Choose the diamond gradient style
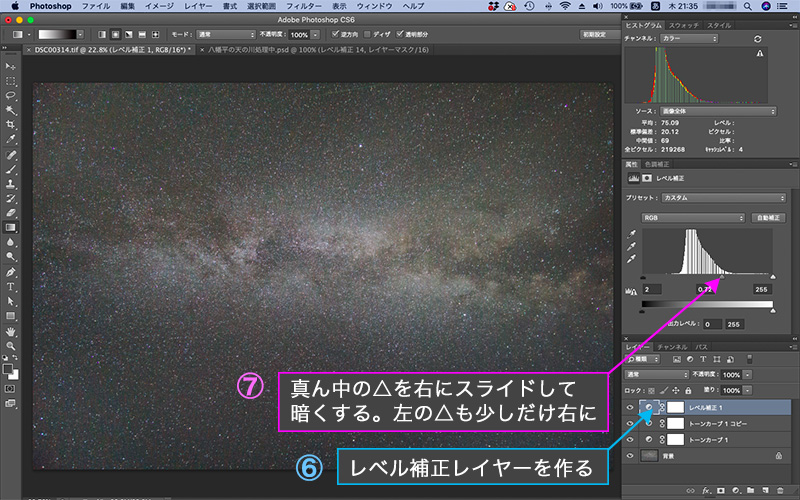This screenshot has height=500, width=800. [x=155, y=35]
